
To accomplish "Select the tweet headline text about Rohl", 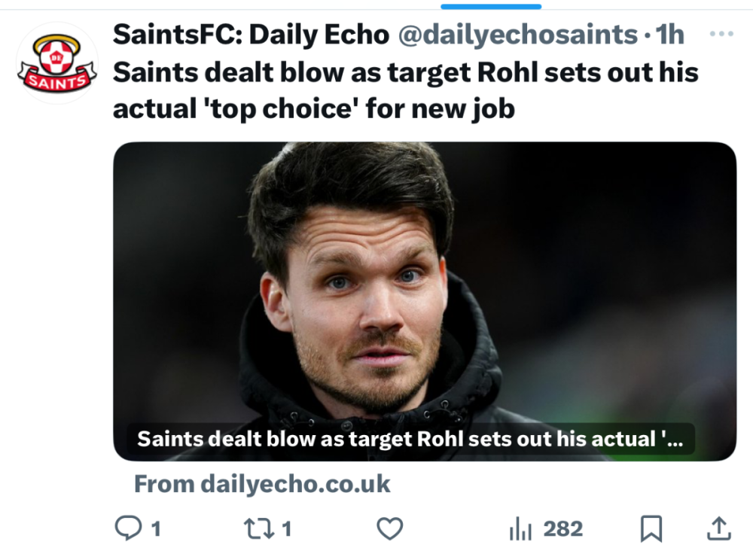I will pos(405,90).
